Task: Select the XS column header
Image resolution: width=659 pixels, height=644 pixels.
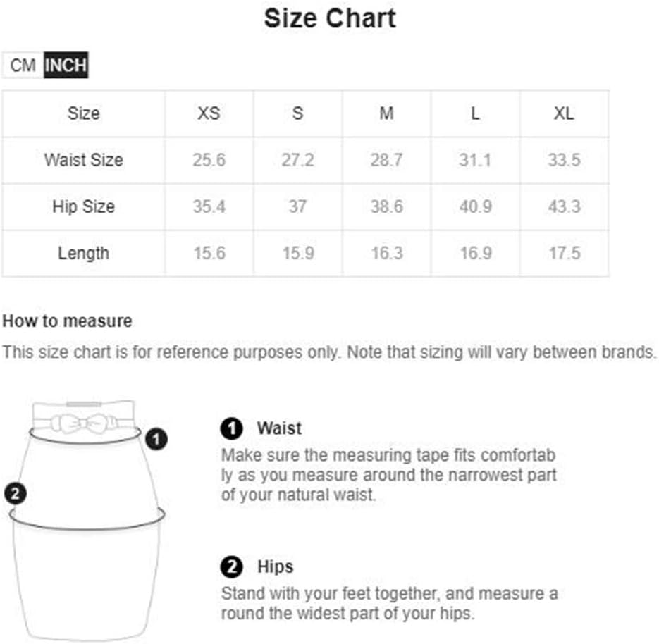Action: [209, 113]
